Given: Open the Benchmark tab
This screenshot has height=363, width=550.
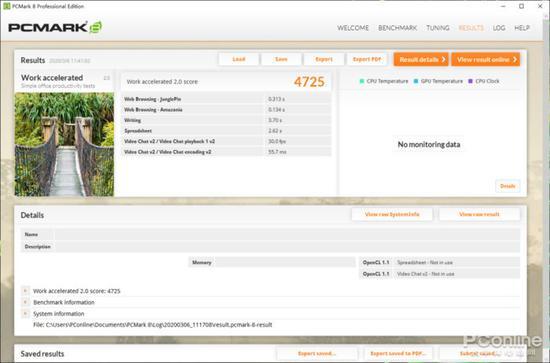Looking at the screenshot, I should (x=397, y=28).
